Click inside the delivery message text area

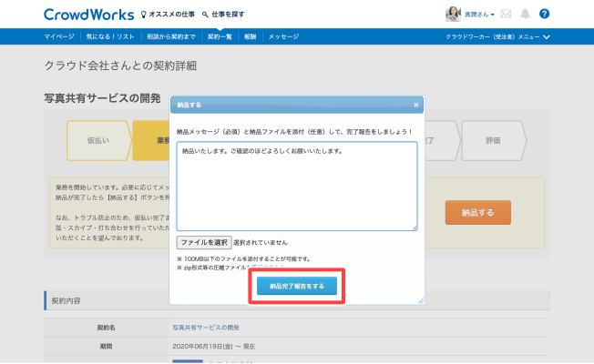point(296,187)
